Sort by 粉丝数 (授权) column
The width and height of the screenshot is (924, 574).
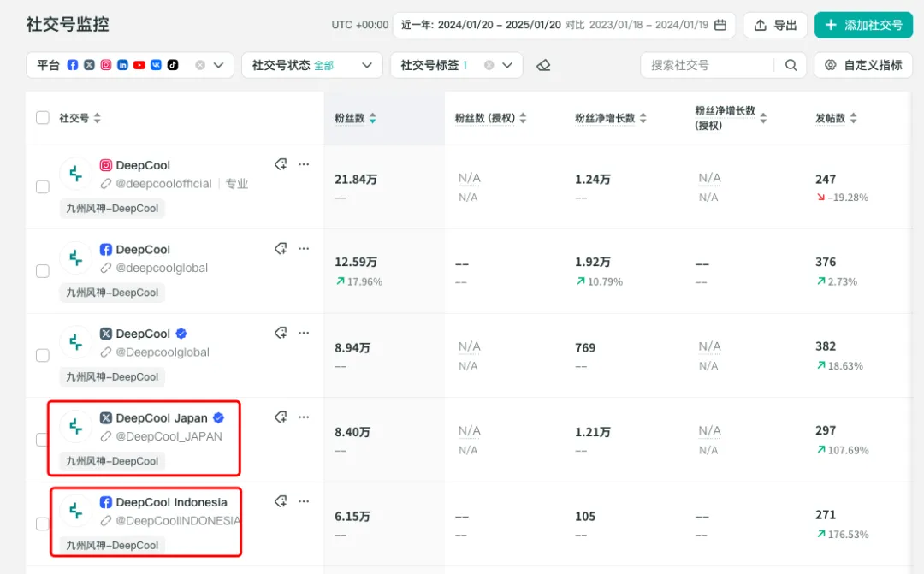(523, 118)
